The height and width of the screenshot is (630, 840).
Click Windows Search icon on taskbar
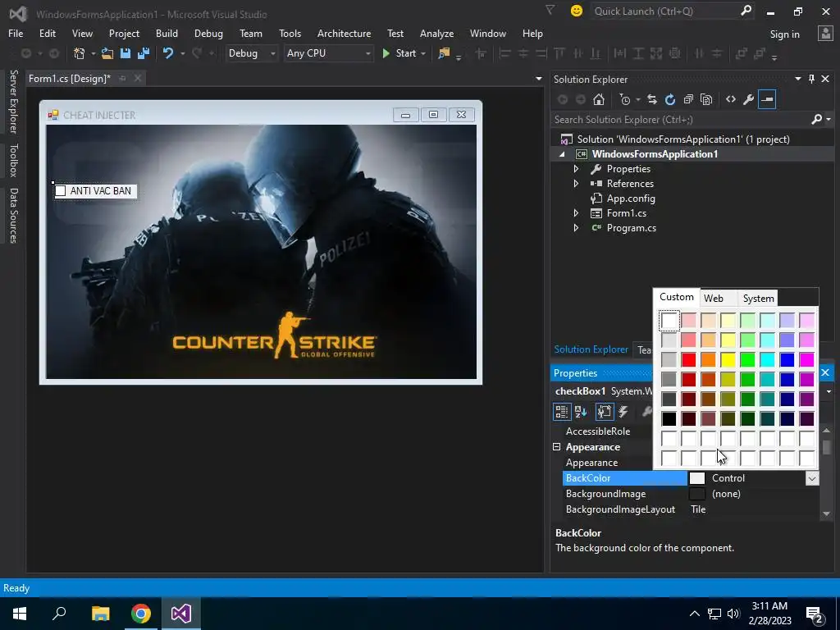[x=59, y=613]
